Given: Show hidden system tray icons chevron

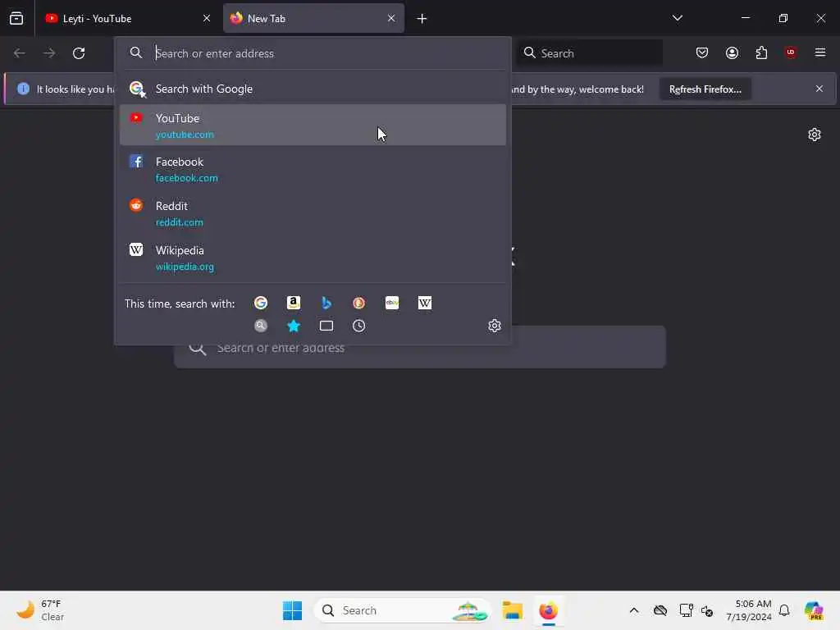Looking at the screenshot, I should tap(634, 610).
